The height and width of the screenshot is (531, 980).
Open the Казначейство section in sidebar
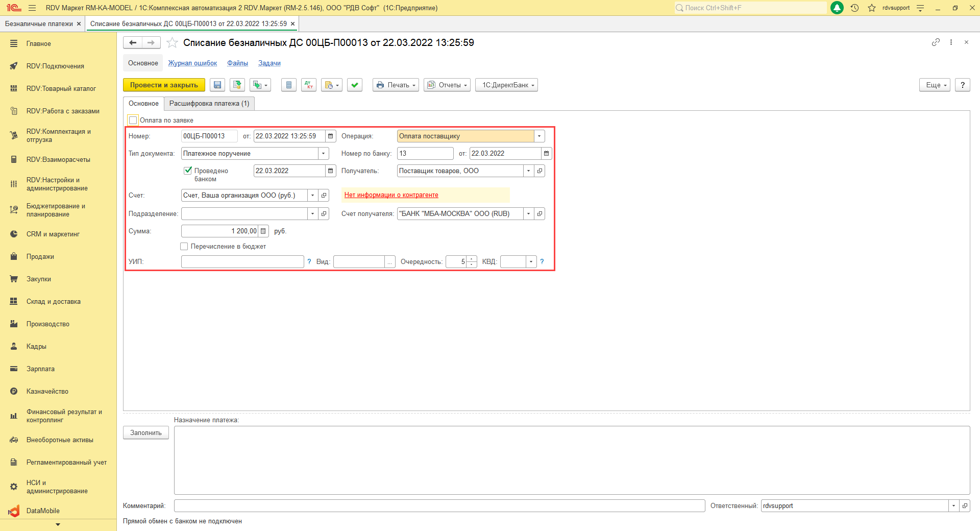tap(47, 392)
